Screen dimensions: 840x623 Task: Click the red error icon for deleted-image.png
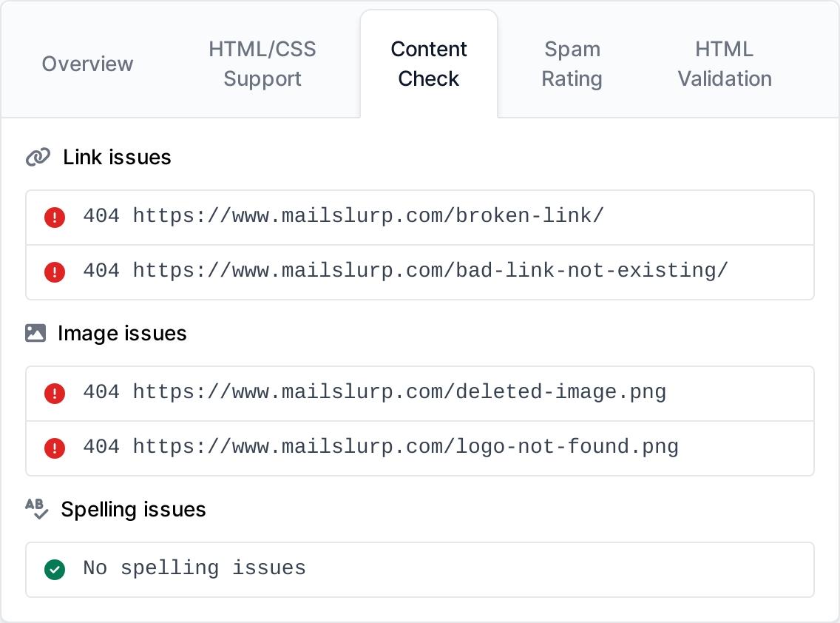[x=55, y=393]
